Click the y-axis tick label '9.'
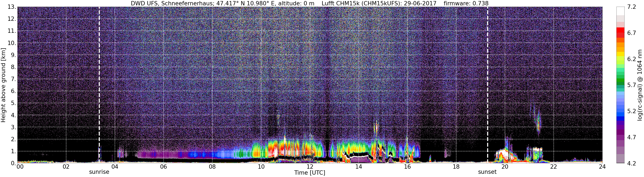Image resolution: width=644 pixels, height=177 pixels. pyautogui.click(x=13, y=55)
